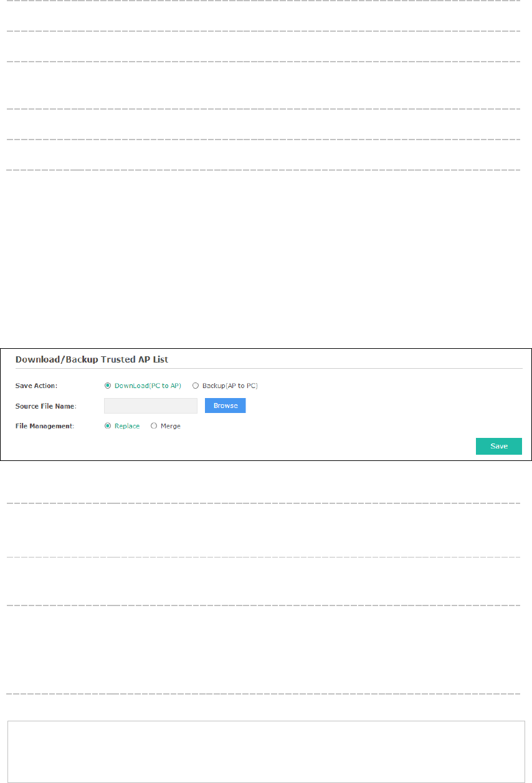Click the Browse button
This screenshot has height=783, width=532.
point(226,406)
